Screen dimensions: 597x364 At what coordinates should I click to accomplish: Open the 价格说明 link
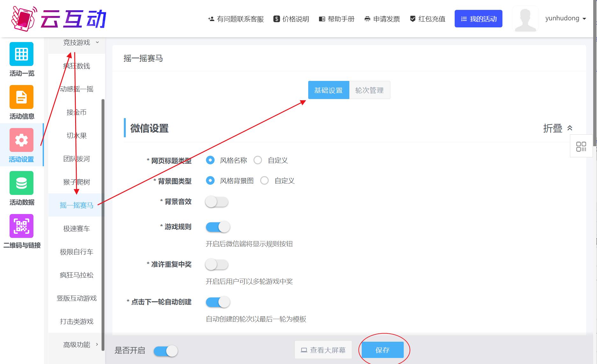291,19
